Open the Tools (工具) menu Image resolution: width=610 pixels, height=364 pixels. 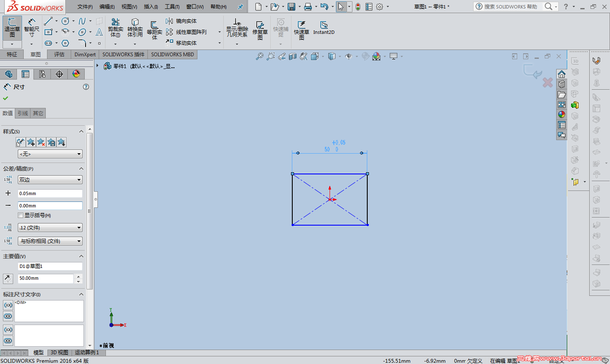(172, 7)
